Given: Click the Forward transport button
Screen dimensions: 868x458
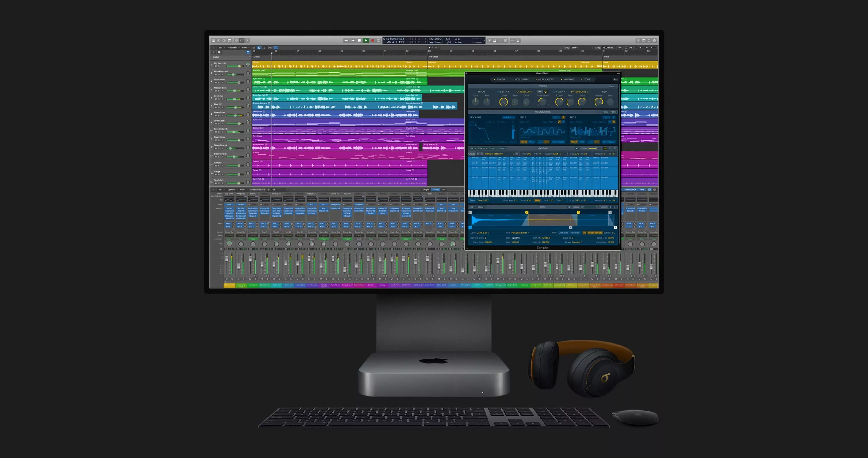Looking at the screenshot, I should [353, 41].
